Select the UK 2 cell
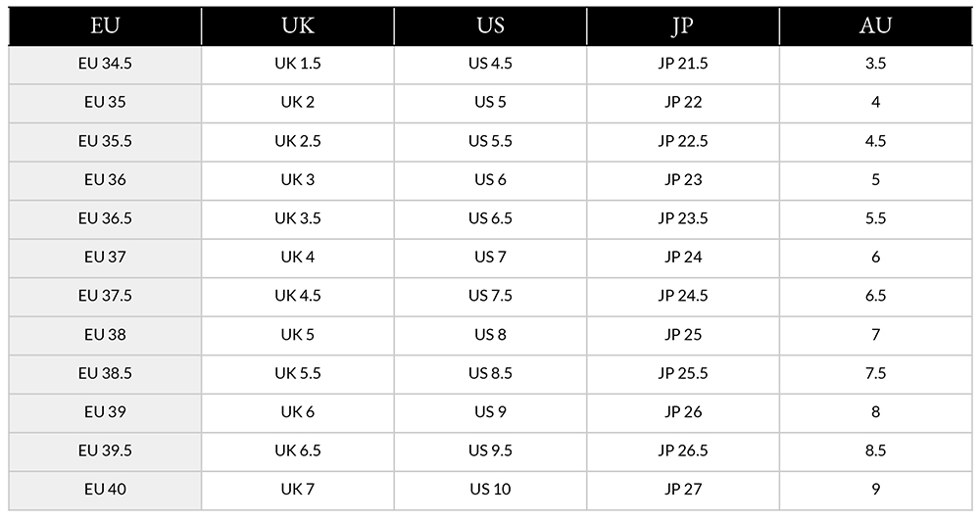Screen dimensions: 980x520 [298, 103]
